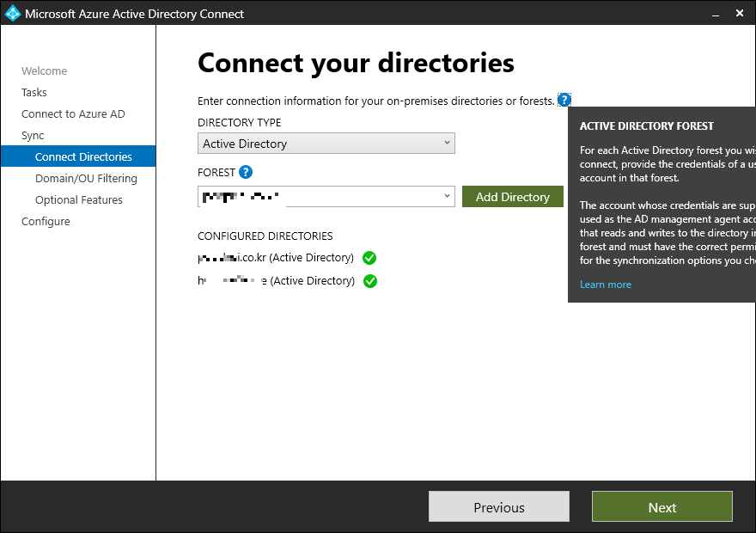
Task: Click the CONFIGURED DIRECTORIES label
Action: 265,236
